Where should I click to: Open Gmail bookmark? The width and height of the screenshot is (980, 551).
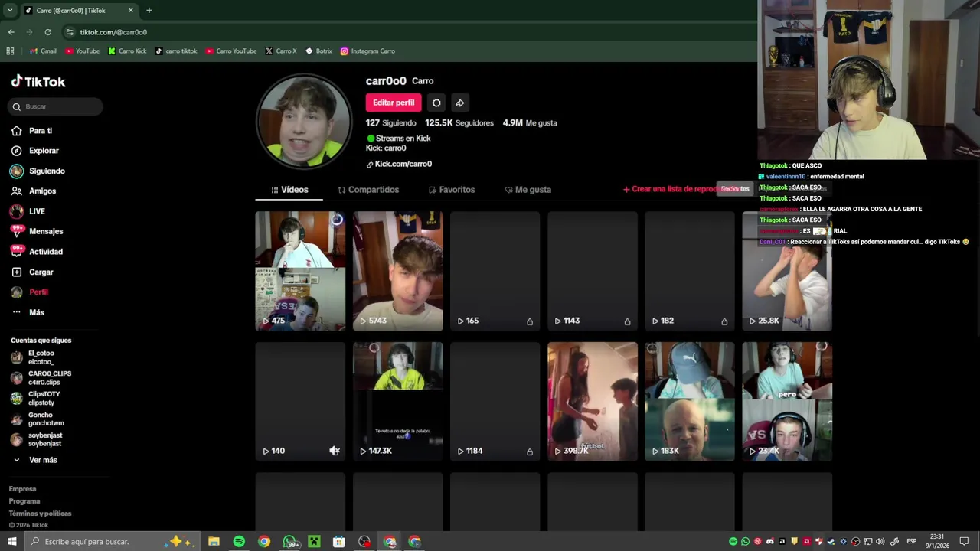(43, 51)
